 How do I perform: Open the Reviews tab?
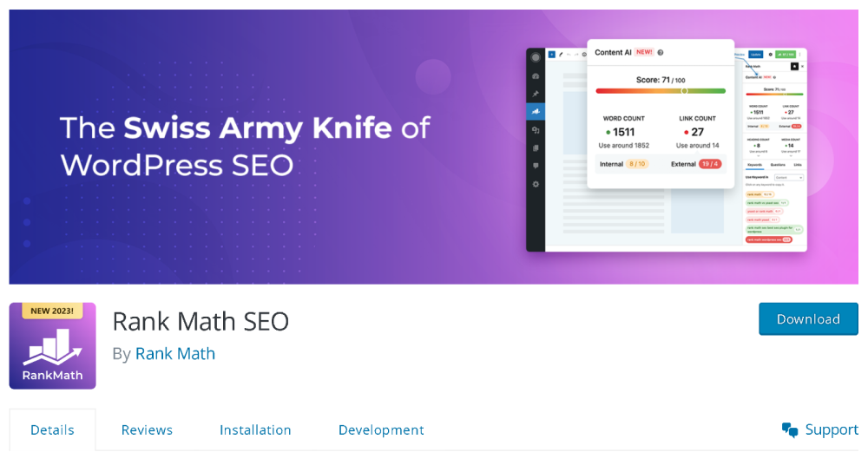click(147, 429)
